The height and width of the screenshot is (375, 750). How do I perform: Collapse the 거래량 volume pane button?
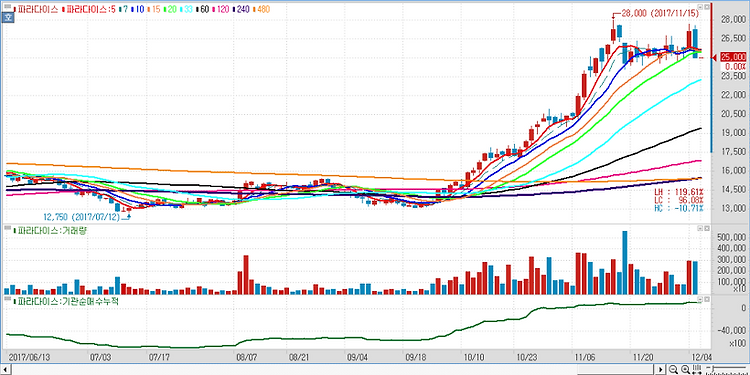700,229
